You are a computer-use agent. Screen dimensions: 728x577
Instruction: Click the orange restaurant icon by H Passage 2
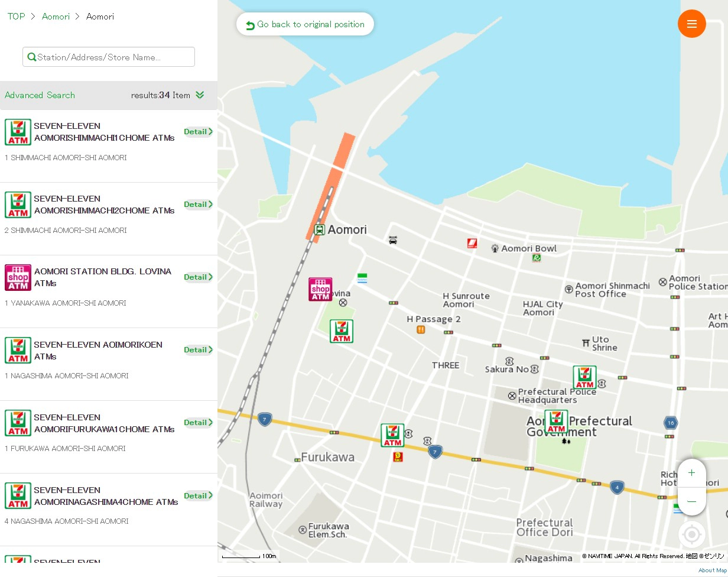point(421,329)
